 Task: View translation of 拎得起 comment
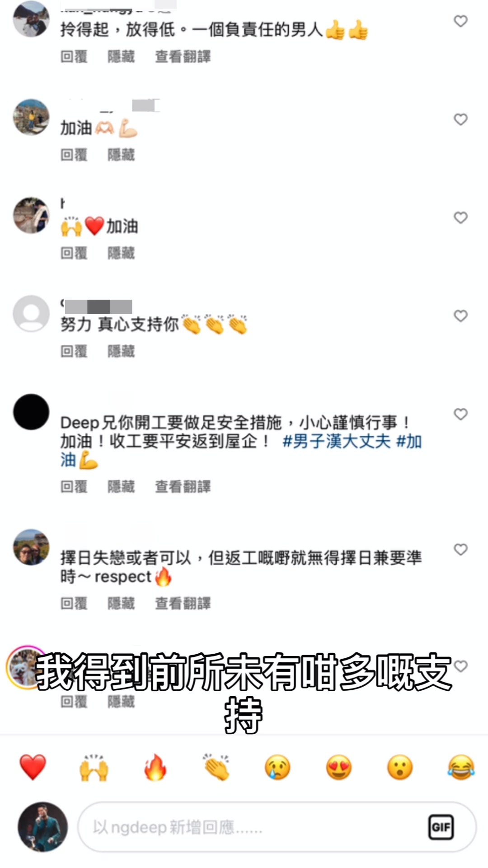pos(183,57)
